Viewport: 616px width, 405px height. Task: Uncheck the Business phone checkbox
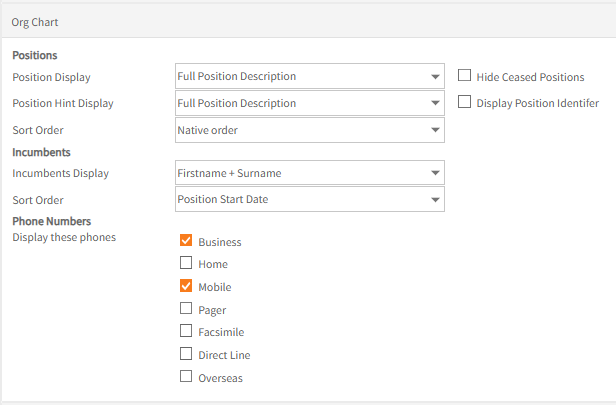point(186,241)
